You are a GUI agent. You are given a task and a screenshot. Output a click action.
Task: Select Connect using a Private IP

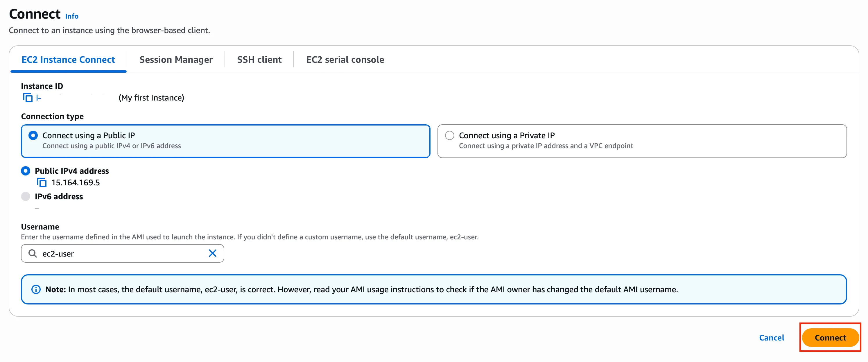[449, 135]
